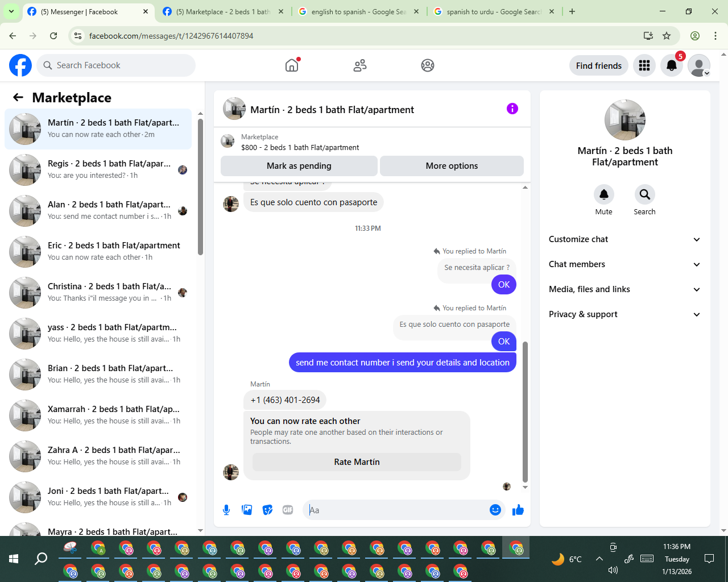Expand Customize chat section

(x=624, y=239)
